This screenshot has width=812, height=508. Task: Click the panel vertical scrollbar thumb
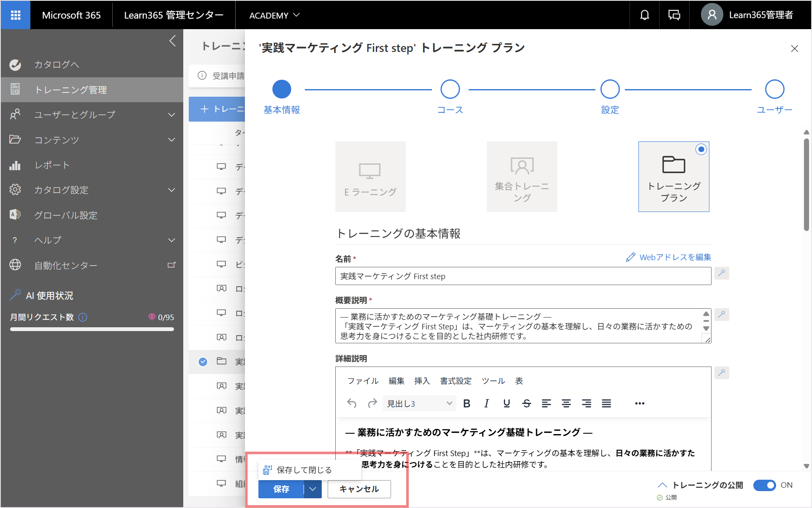point(807,185)
